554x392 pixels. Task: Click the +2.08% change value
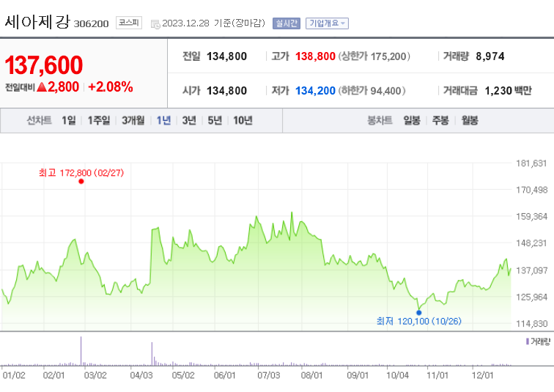pos(111,87)
